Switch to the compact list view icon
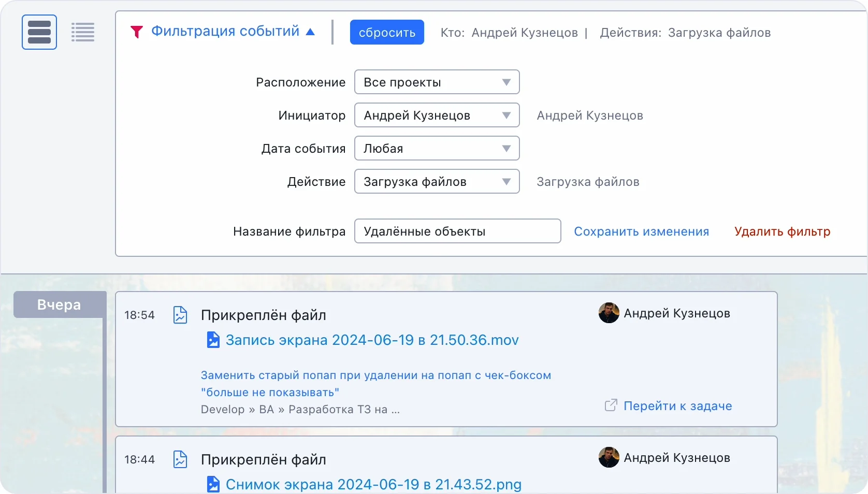868x494 pixels. point(83,32)
